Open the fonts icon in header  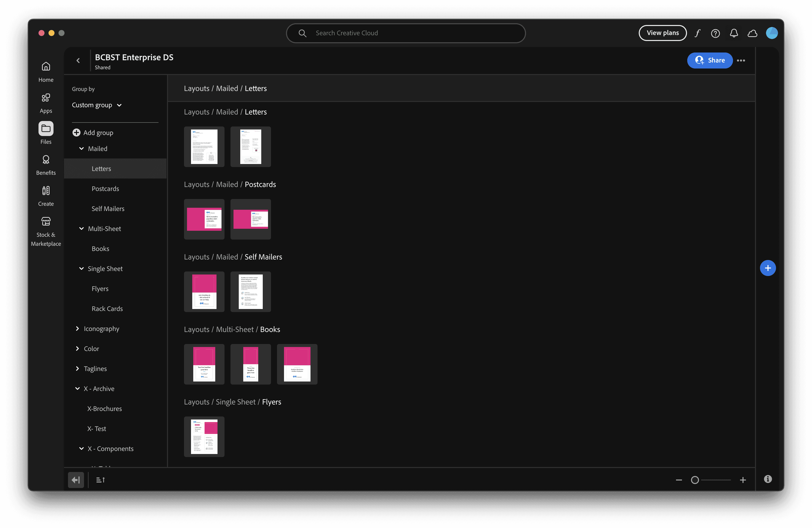coord(697,33)
